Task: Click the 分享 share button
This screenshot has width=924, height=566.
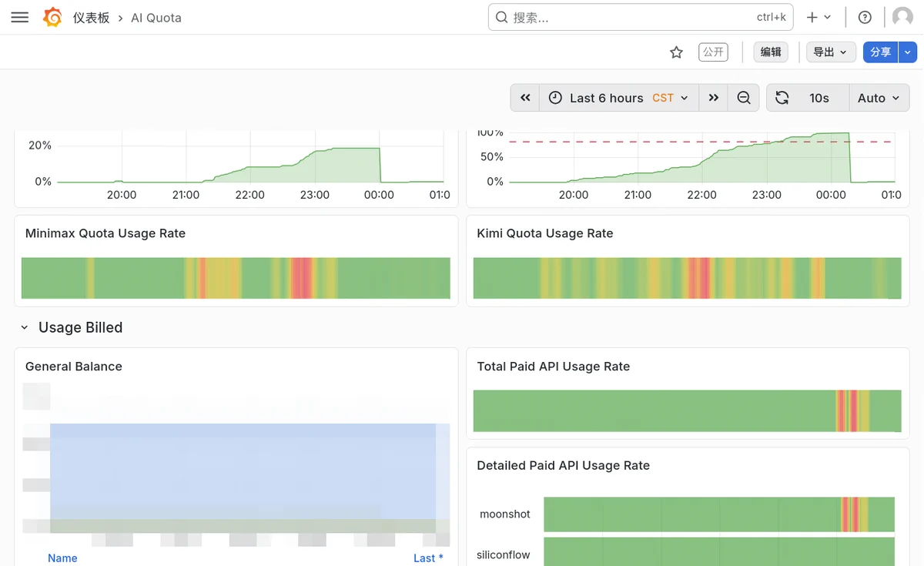Action: pyautogui.click(x=881, y=52)
